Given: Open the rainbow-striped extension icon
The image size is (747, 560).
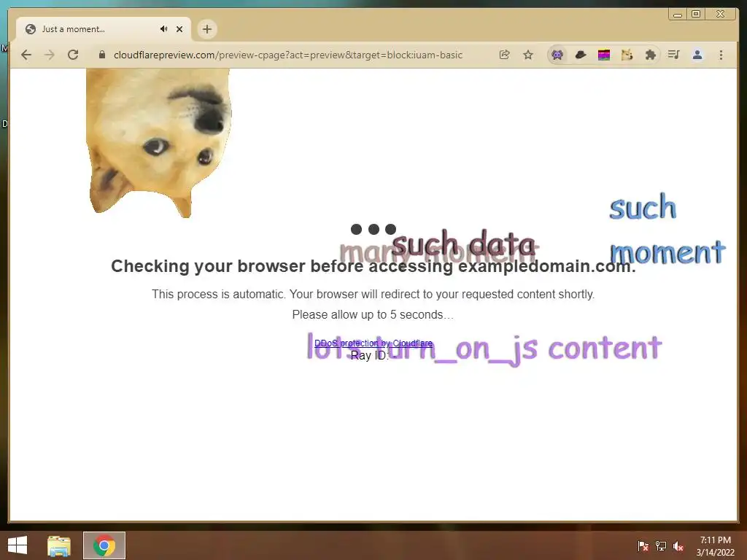Looking at the screenshot, I should [x=604, y=55].
